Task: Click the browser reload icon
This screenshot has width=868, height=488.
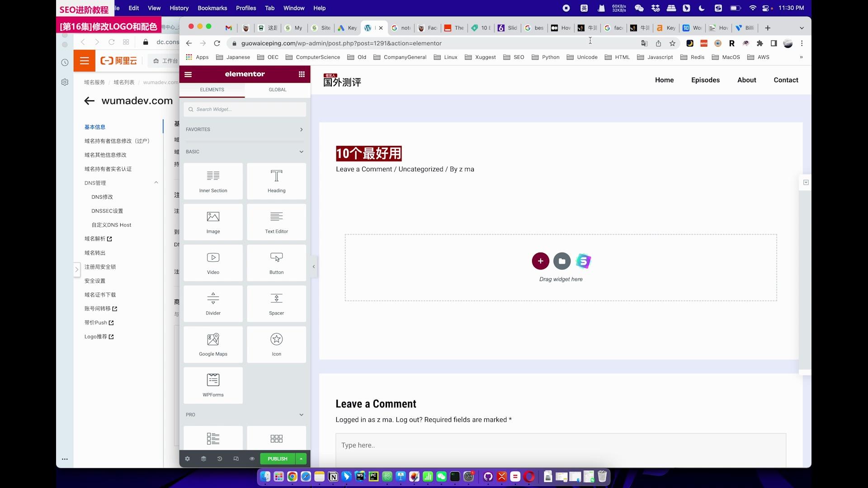Action: [217, 43]
